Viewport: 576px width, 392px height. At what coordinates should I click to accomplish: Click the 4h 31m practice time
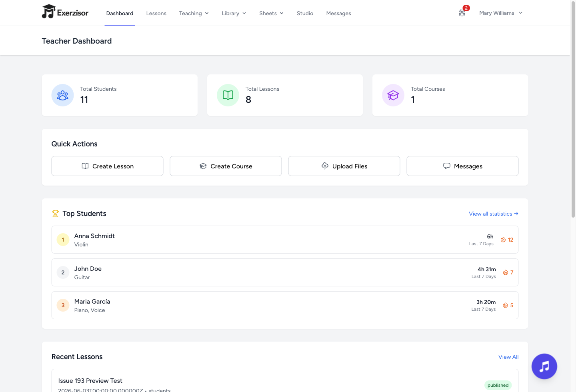pyautogui.click(x=487, y=269)
